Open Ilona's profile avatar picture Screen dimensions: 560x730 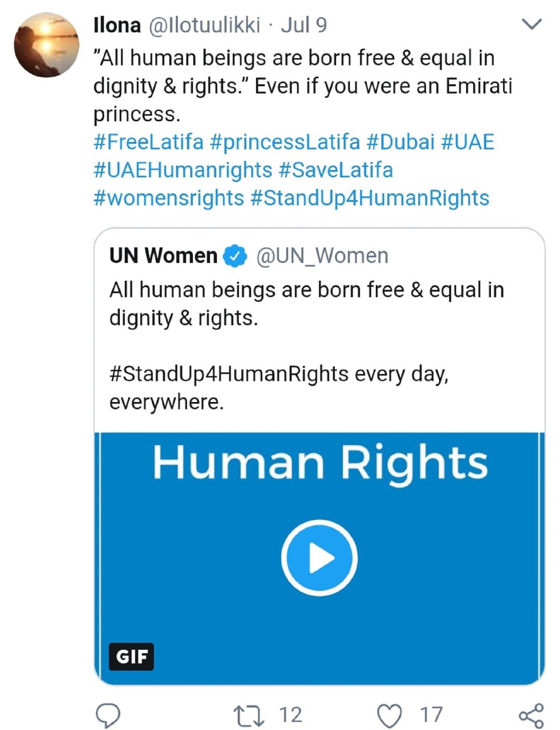pos(46,45)
